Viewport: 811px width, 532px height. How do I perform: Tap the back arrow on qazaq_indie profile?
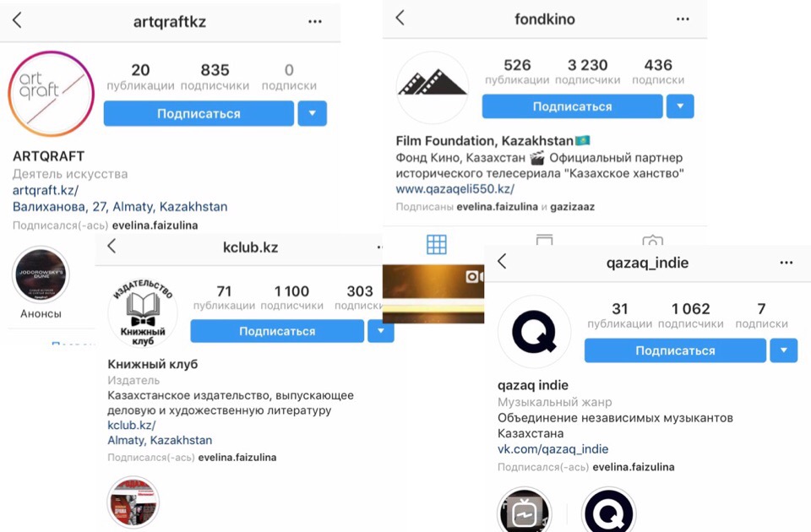(x=502, y=261)
